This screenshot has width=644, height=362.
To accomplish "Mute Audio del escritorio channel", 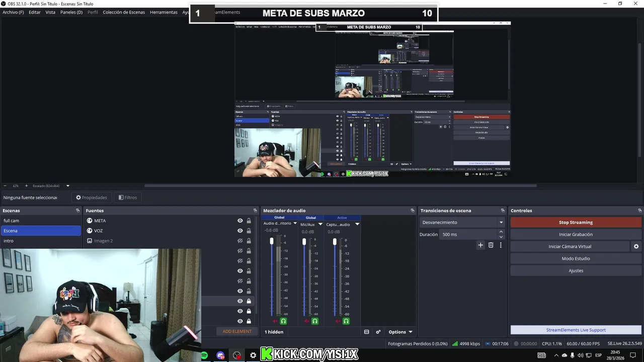I will tap(275, 321).
